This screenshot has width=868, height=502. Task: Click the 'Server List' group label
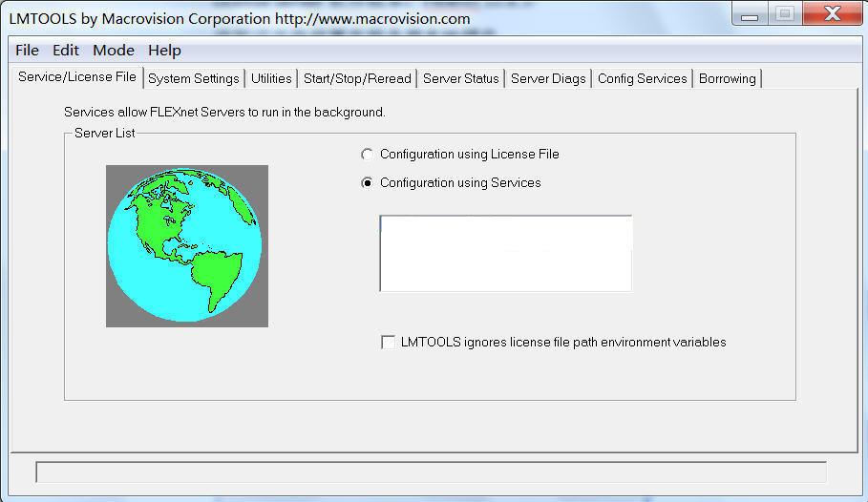click(x=105, y=134)
